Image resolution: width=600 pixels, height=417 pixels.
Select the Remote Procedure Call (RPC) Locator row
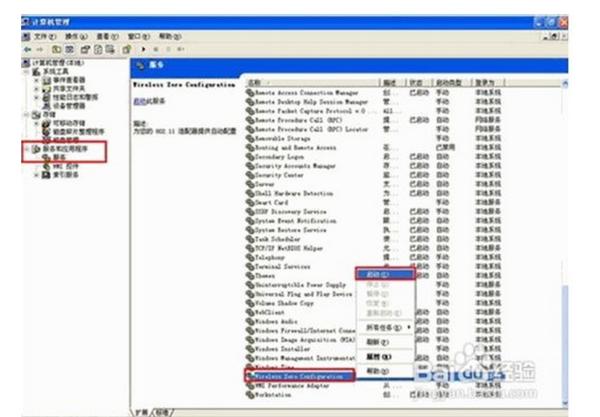click(373, 129)
